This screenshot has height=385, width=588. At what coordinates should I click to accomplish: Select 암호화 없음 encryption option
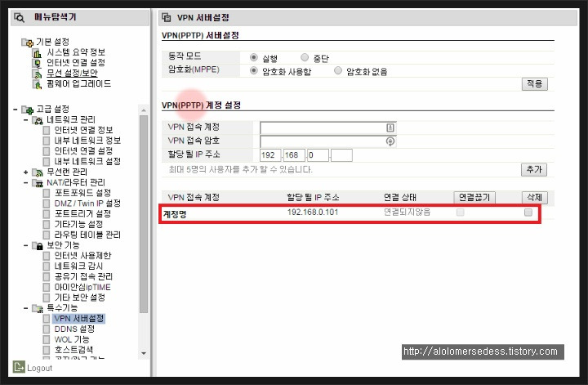338,70
